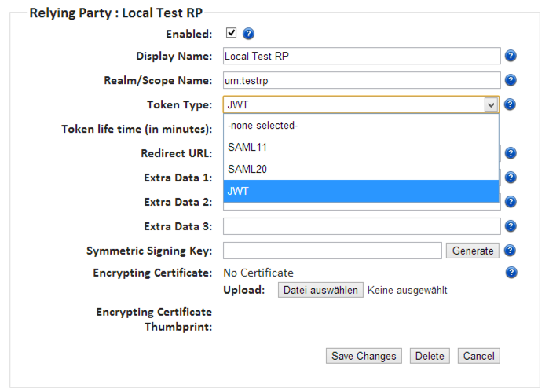Show help for Realm/Scope Name
Image resolution: width=549 pixels, height=392 pixels.
(x=511, y=80)
